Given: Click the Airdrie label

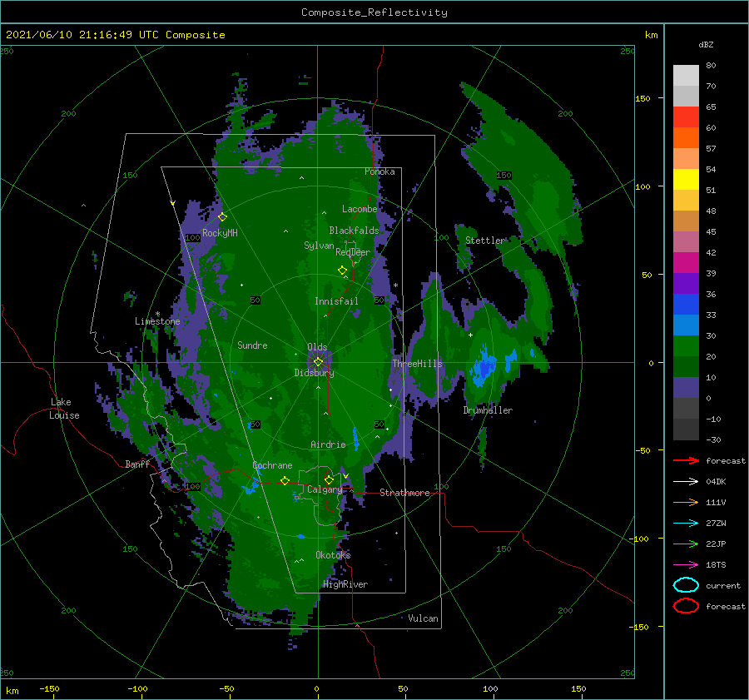Looking at the screenshot, I should pyautogui.click(x=328, y=444).
